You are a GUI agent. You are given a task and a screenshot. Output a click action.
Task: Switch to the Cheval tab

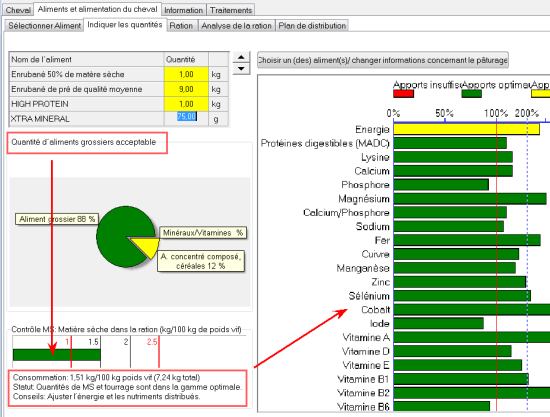18,10
